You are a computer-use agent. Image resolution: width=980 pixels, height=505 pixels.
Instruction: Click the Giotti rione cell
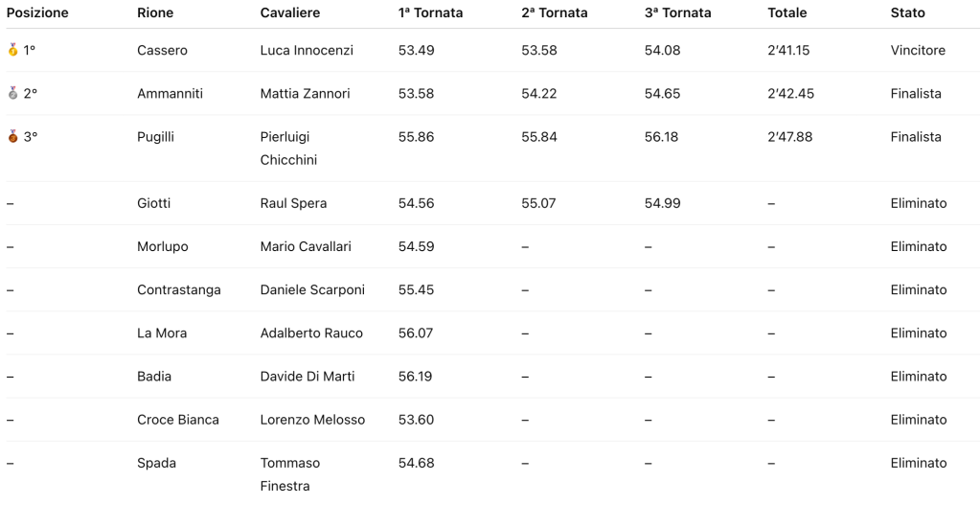click(x=154, y=203)
